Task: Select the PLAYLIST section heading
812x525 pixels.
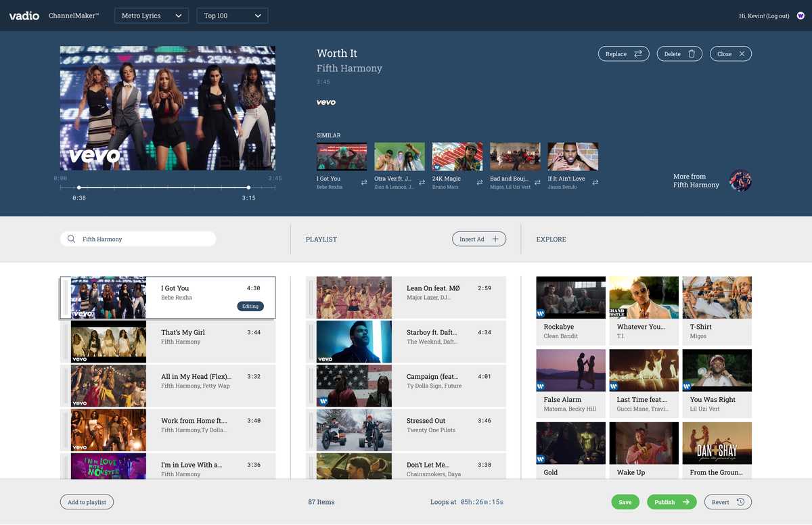Action: pos(321,239)
